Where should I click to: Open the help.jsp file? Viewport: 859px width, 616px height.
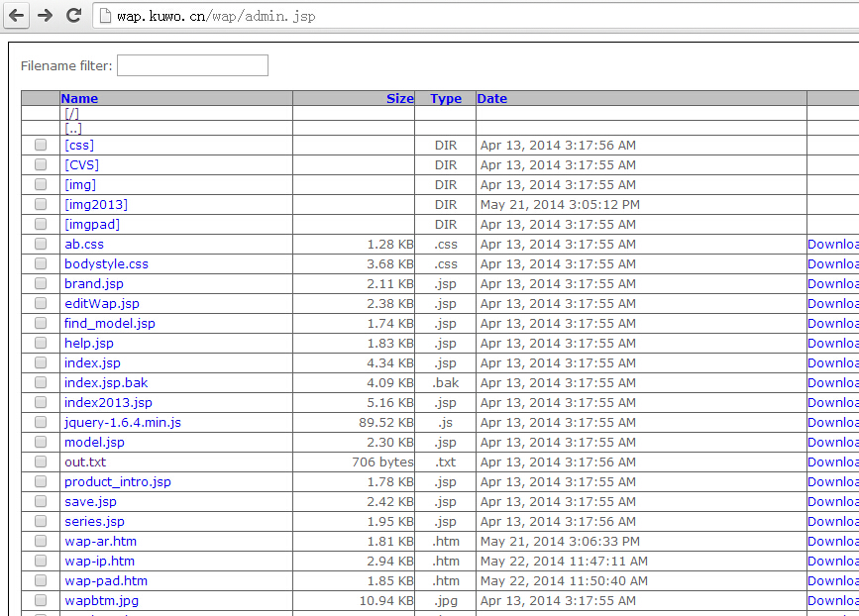89,343
